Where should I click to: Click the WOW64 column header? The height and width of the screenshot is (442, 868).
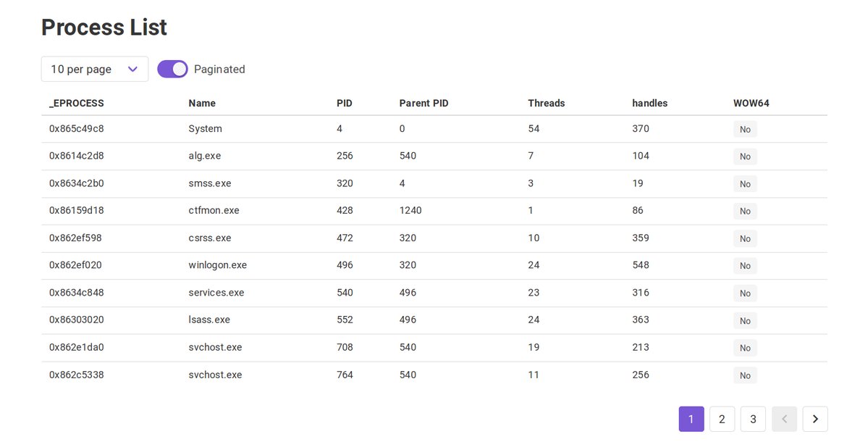(x=751, y=103)
